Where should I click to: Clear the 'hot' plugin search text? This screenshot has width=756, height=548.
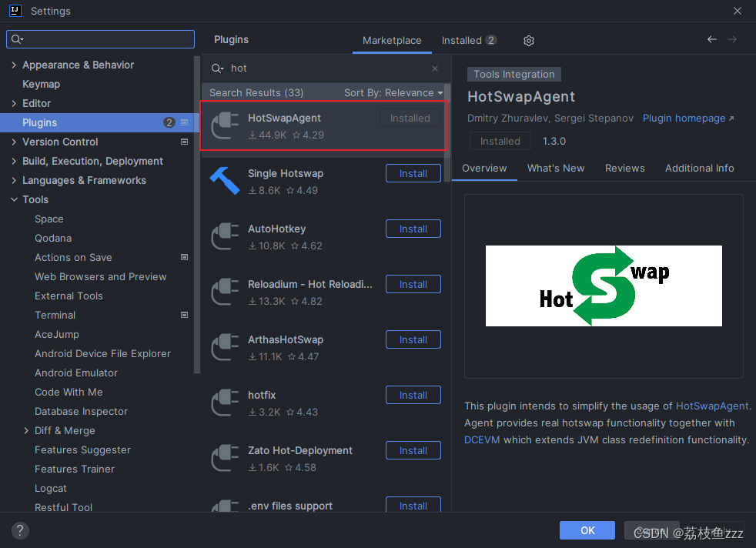[x=435, y=68]
